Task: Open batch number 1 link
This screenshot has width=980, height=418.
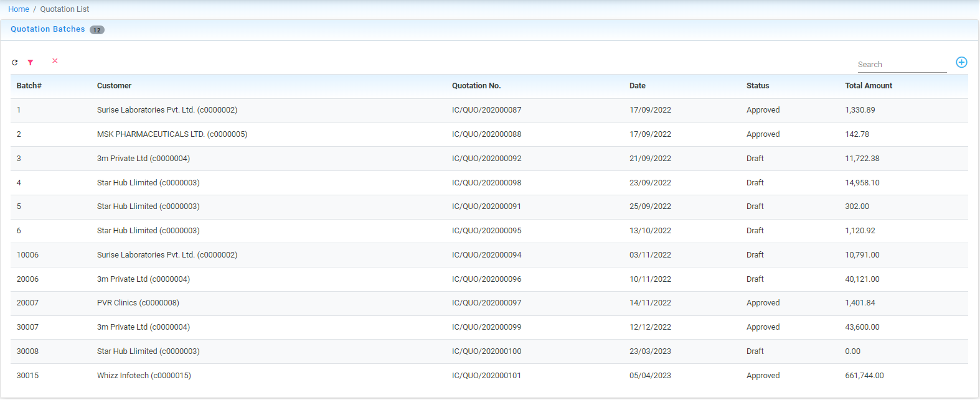Action: 19,110
